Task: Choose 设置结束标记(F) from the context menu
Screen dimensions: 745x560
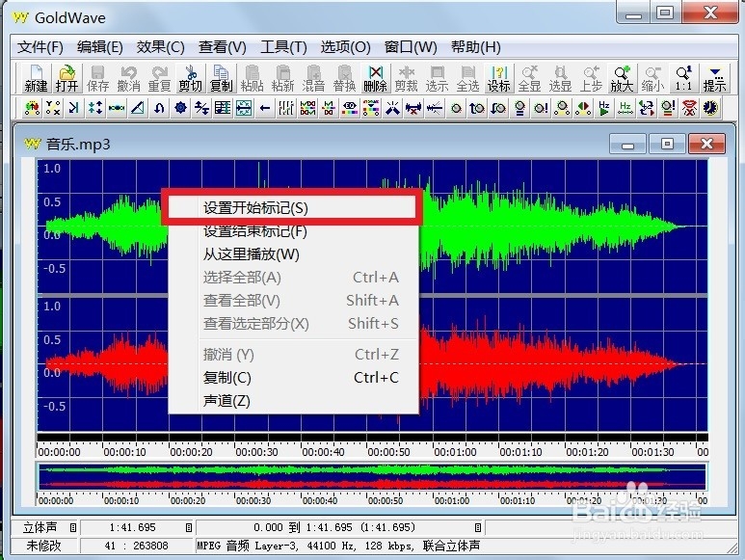Action: click(x=293, y=230)
